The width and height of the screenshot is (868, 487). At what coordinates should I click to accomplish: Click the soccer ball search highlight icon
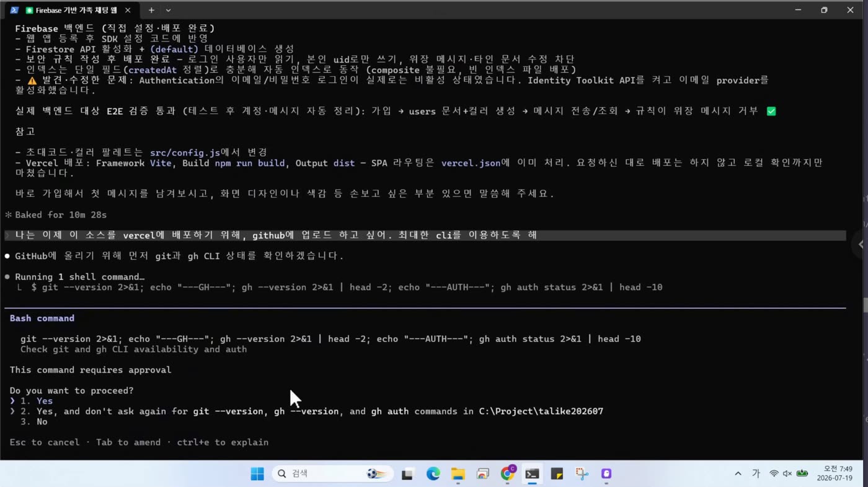[x=376, y=474]
